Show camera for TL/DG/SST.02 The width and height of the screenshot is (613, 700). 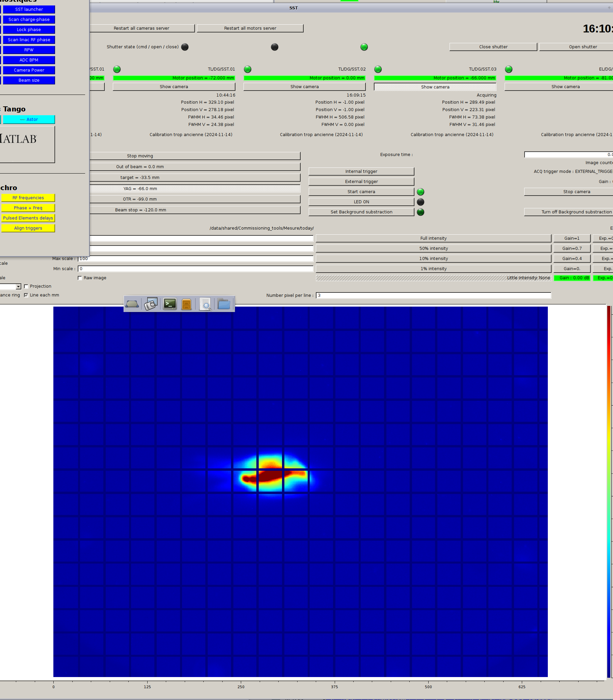pos(304,86)
